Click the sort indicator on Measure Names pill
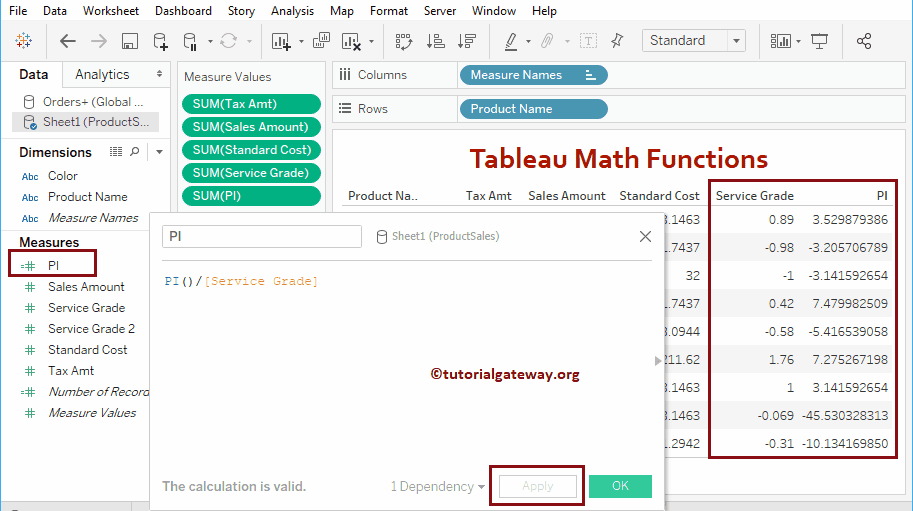 tap(590, 75)
